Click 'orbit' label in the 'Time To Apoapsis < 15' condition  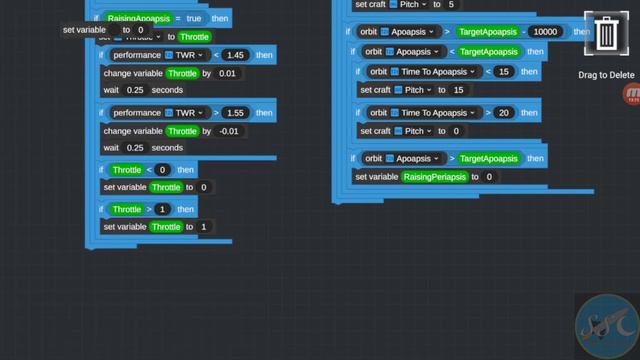[x=378, y=72]
